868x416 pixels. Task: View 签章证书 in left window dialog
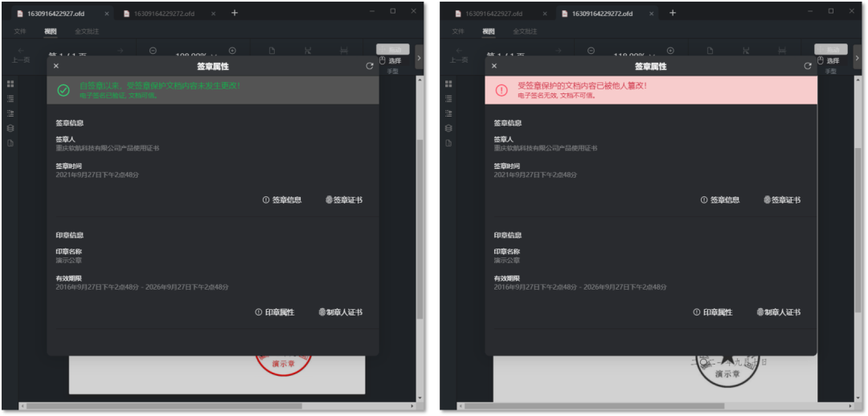point(344,200)
